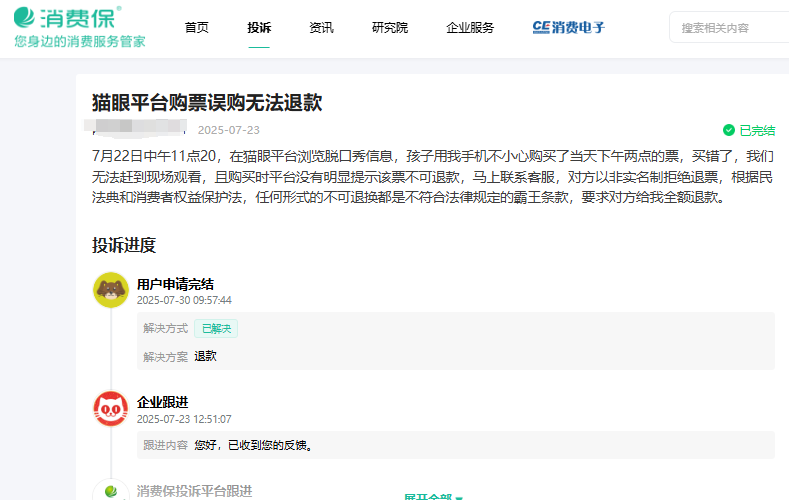
Task: Click the timestamp 2025-07-23 12:51:07
Action: 184,419
